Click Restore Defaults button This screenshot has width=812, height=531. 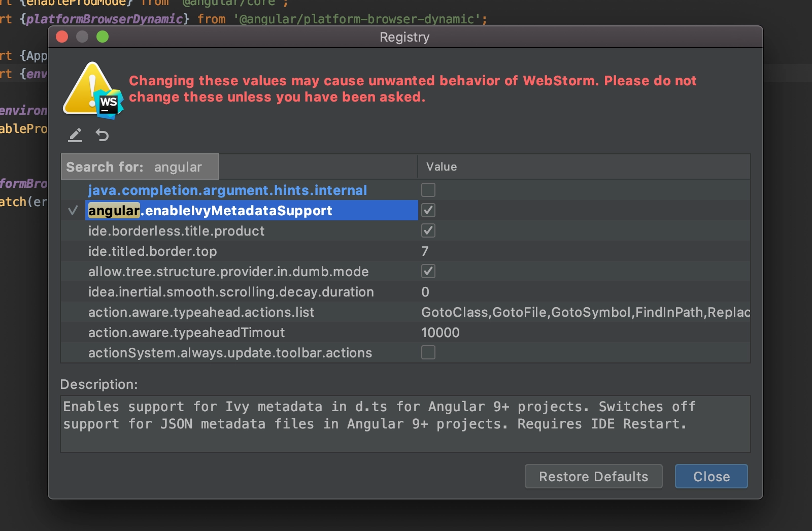[593, 476]
